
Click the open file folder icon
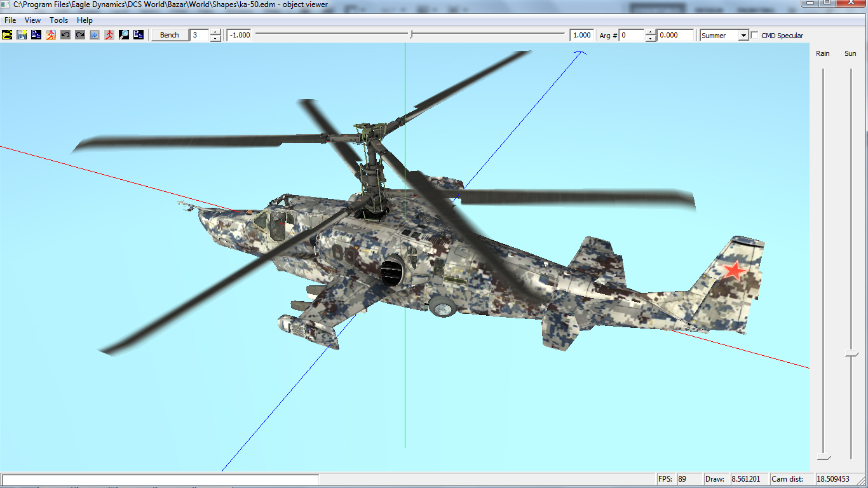[7, 35]
